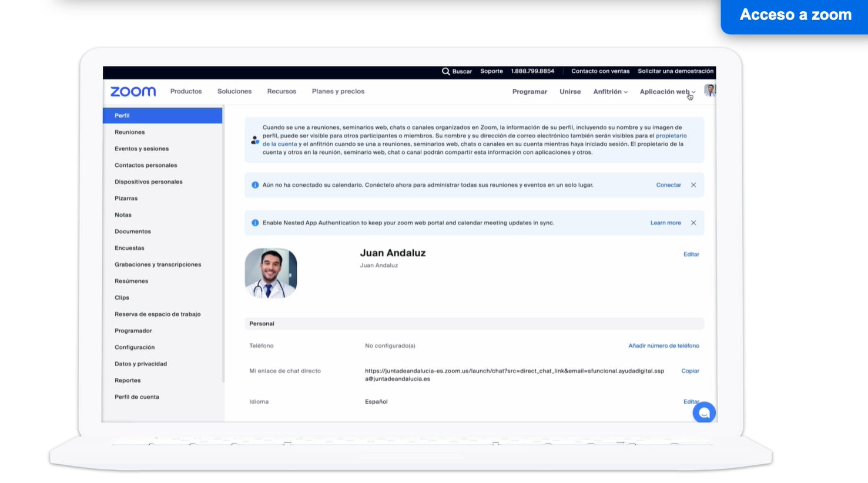Dismiss the calendar connection notice
This screenshot has width=868, height=483.
(693, 185)
